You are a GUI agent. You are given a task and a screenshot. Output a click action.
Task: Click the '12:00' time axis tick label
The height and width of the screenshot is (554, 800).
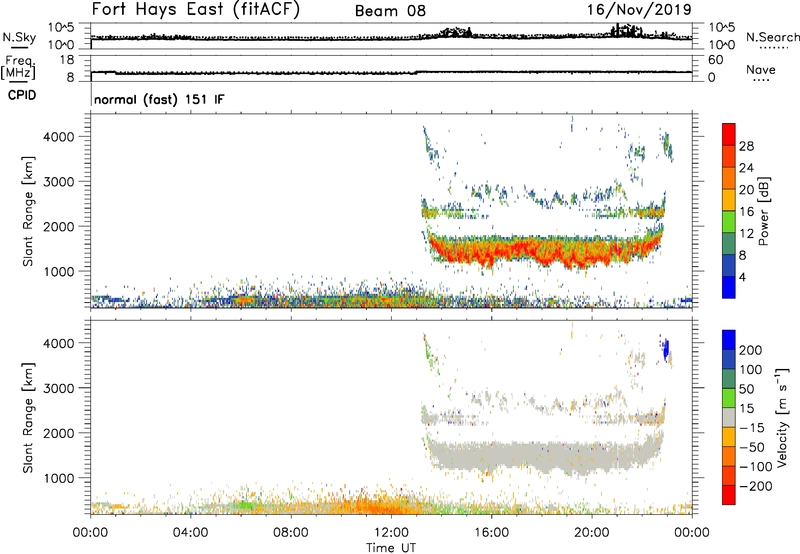pyautogui.click(x=391, y=532)
